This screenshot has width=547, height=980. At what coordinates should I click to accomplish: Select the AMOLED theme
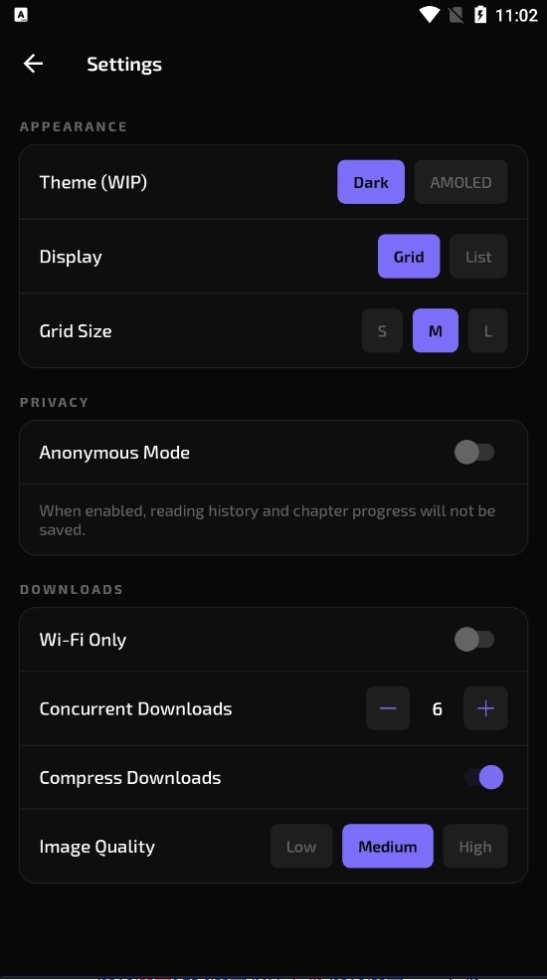pos(460,182)
